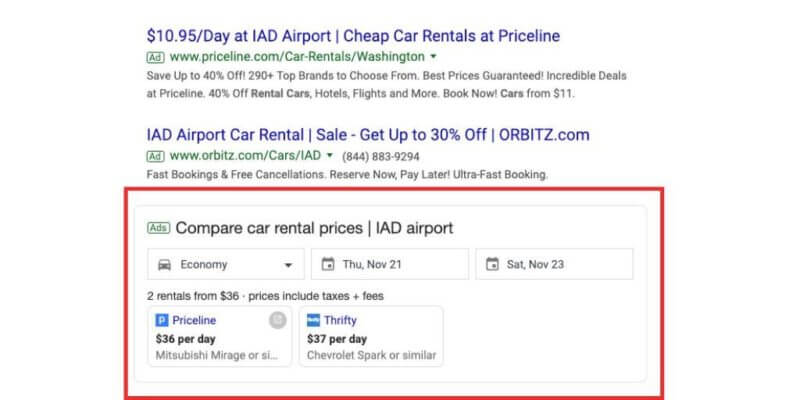
Task: Click the gray circle badge on Priceline card
Action: point(279,320)
